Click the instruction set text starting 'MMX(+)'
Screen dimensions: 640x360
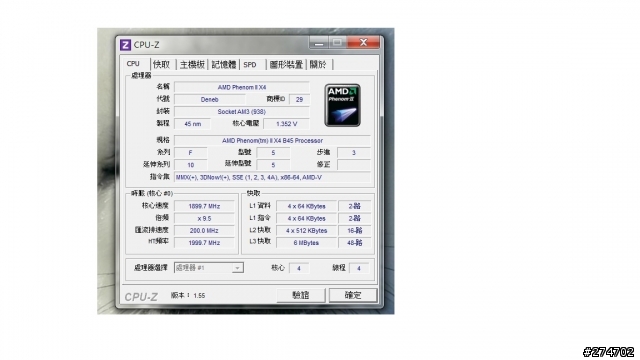pyautogui.click(x=272, y=177)
